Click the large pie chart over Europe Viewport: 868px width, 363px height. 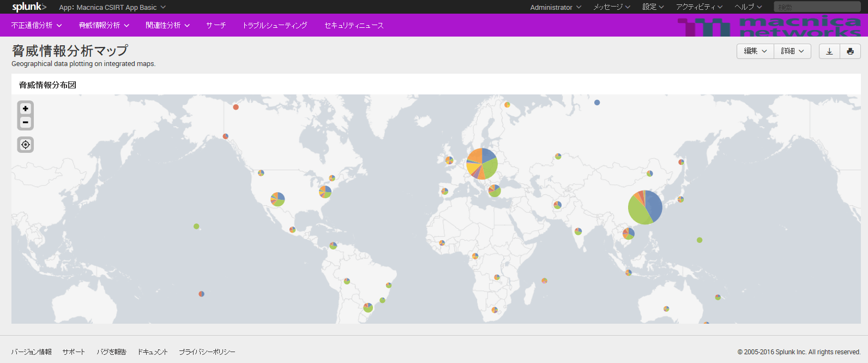point(482,164)
